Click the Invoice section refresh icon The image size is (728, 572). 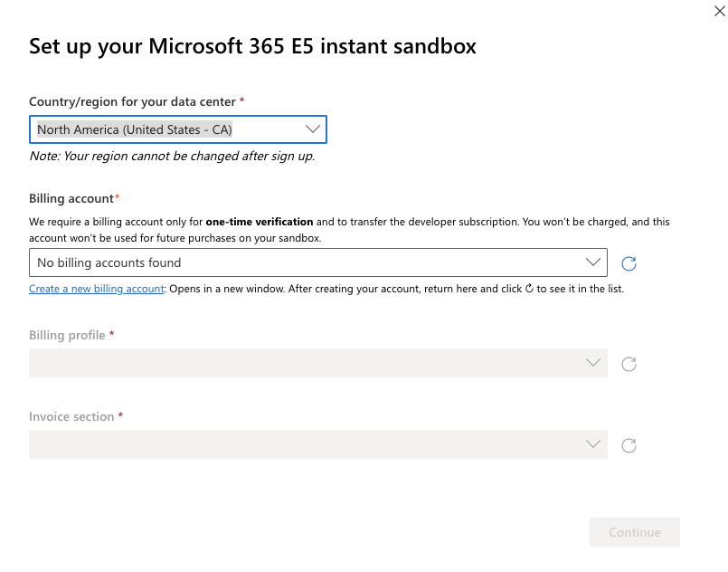629,445
